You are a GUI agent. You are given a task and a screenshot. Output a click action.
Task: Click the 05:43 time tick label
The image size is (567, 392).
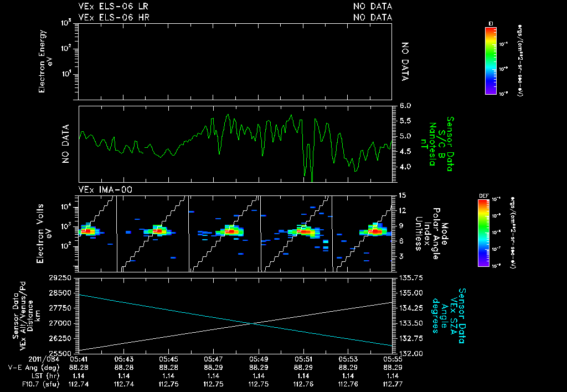click(123, 360)
